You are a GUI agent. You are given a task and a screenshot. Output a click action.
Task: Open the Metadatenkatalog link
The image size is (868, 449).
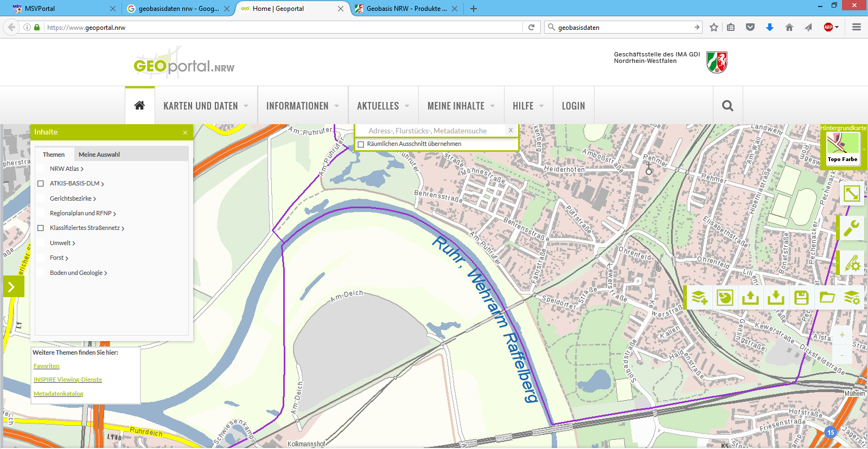(x=59, y=394)
